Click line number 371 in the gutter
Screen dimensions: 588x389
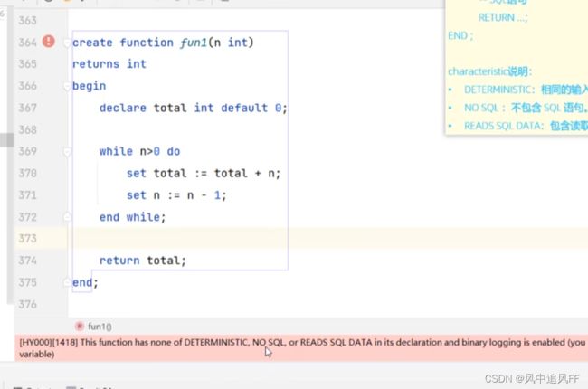[x=28, y=195]
